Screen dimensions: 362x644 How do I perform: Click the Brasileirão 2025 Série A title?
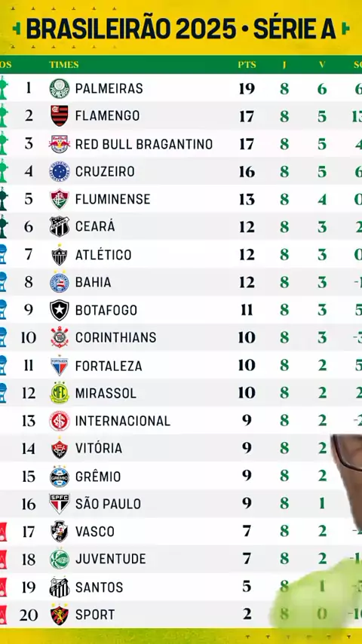tap(181, 29)
